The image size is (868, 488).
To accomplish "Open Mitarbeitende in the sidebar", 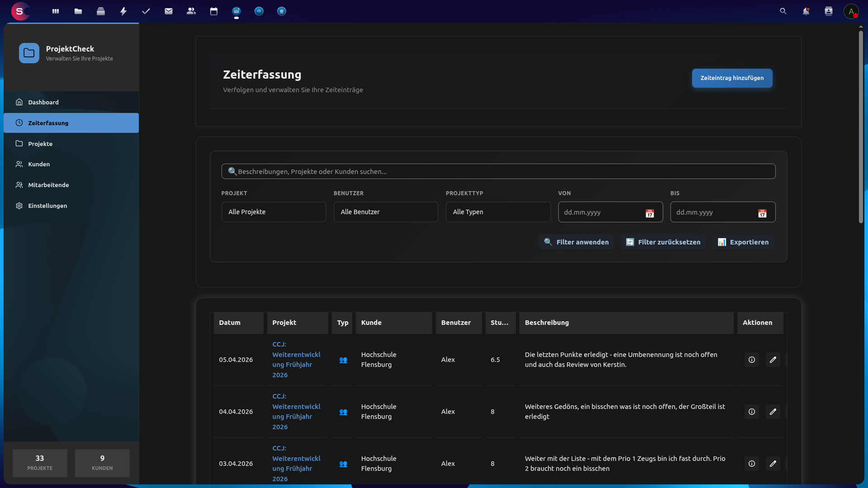I will [48, 185].
